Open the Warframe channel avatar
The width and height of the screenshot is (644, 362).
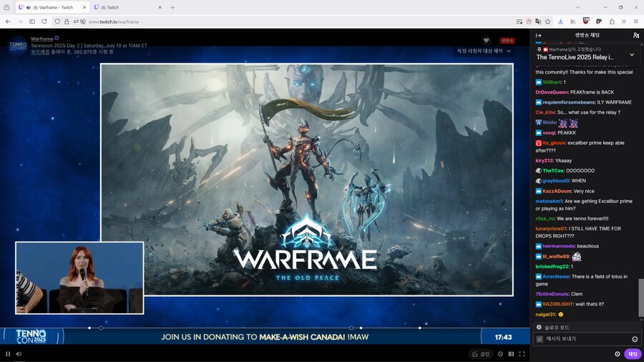tap(18, 45)
